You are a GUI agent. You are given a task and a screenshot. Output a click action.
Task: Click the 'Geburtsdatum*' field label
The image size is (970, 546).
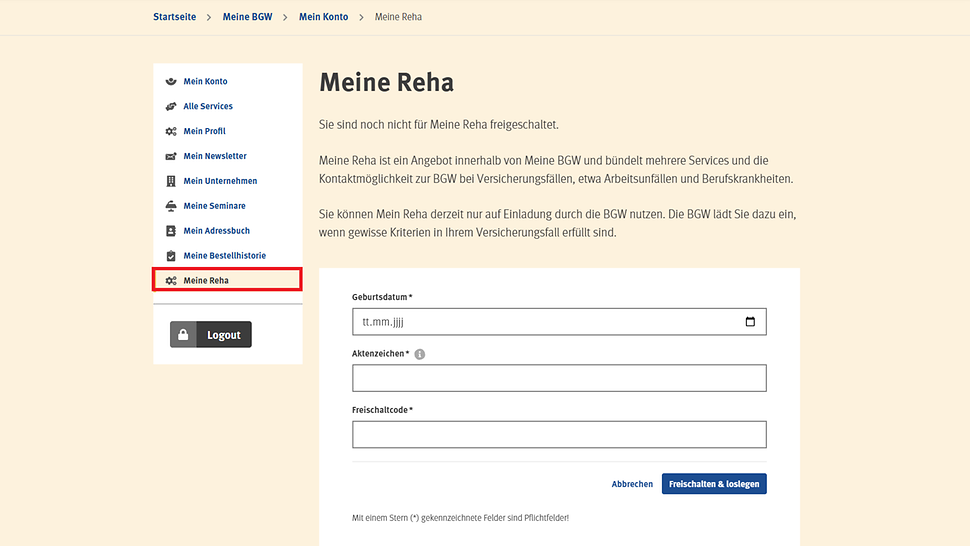click(x=382, y=297)
